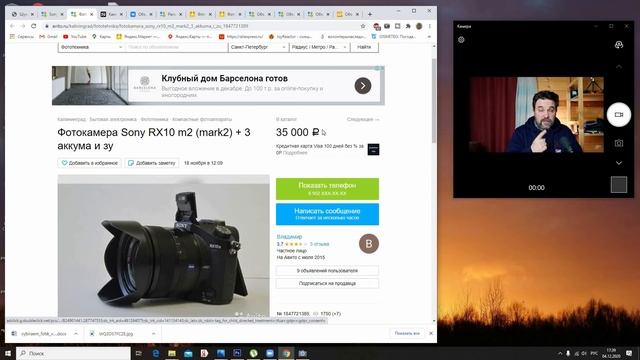Bookmark this page with the star icon
This screenshot has height=360, width=640.
(x=363, y=26)
